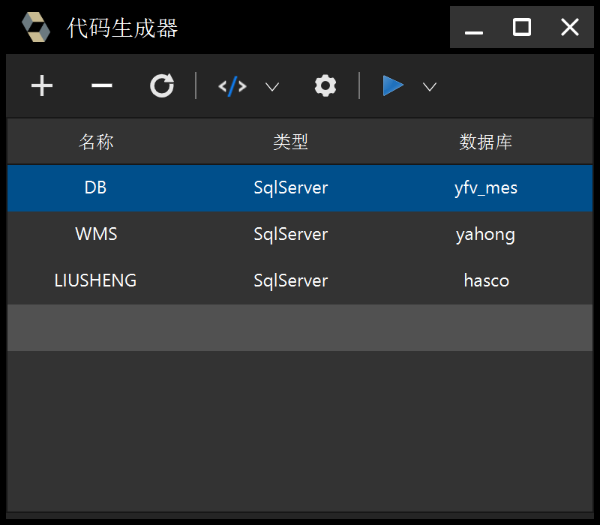Select the LIUSHENG connection row
The image size is (600, 525).
click(300, 281)
